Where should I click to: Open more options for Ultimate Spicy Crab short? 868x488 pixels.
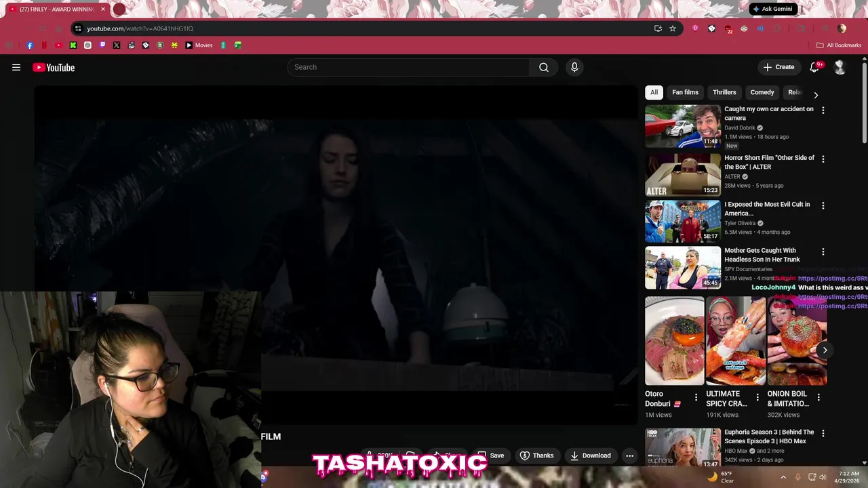pos(757,397)
